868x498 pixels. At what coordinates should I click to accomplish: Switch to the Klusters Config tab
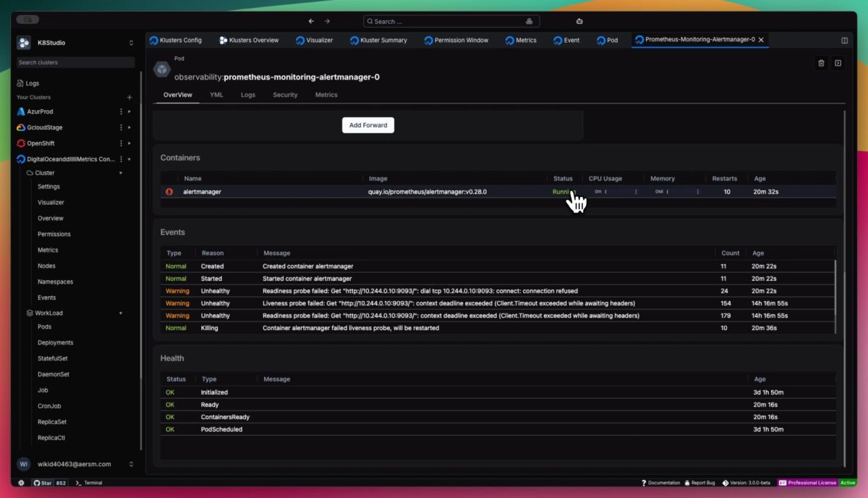click(176, 41)
